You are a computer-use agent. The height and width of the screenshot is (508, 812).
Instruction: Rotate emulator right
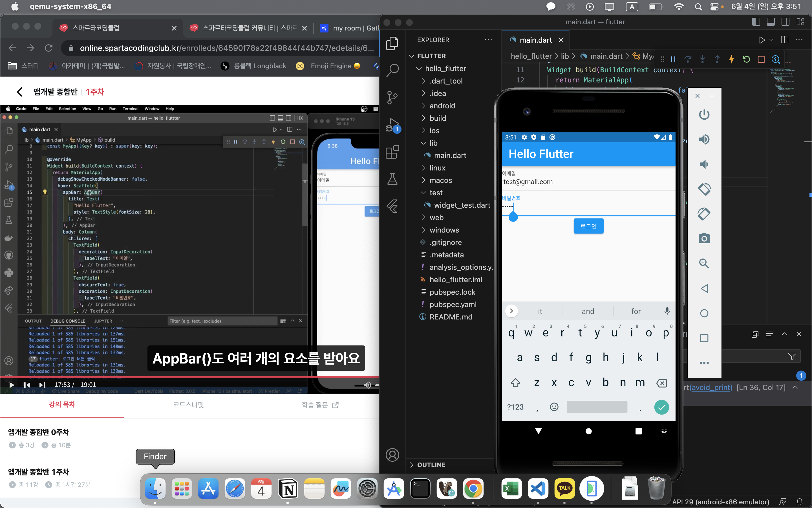(x=704, y=214)
